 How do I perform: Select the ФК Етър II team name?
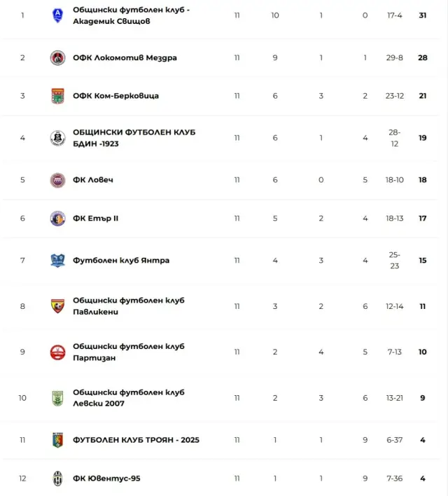pos(96,219)
